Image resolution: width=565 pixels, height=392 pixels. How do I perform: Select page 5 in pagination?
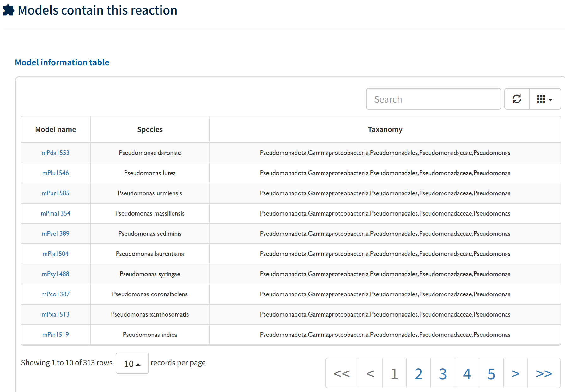[x=491, y=373]
